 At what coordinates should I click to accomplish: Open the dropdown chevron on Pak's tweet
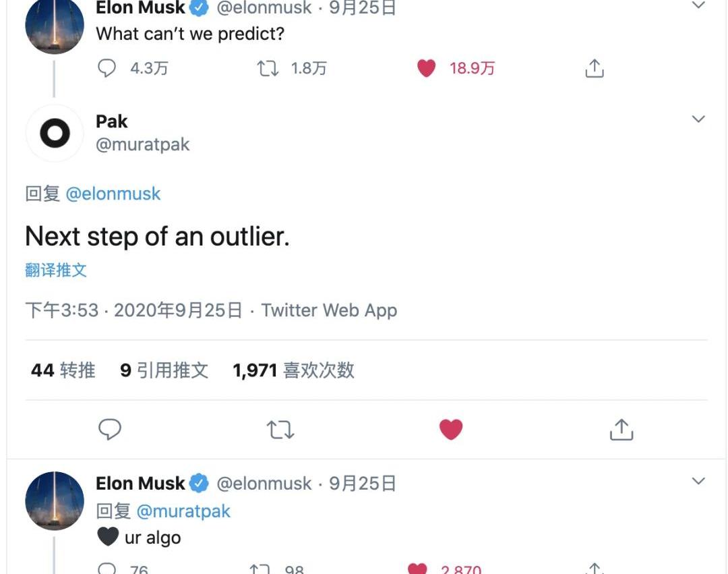click(698, 119)
